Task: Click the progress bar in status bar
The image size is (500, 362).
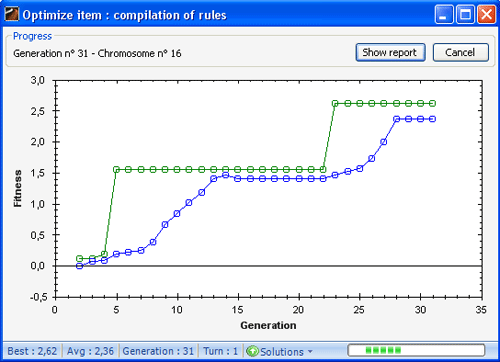Action: (x=416, y=350)
